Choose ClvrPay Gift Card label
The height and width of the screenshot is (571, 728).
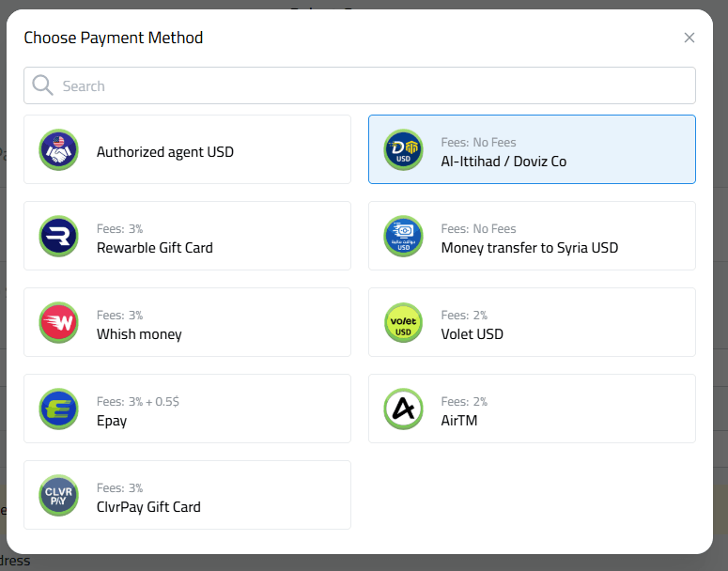(148, 507)
